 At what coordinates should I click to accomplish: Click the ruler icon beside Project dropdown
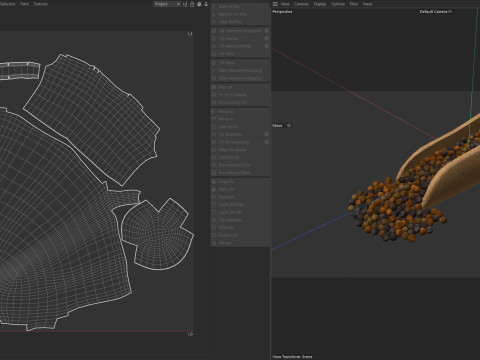point(185,4)
